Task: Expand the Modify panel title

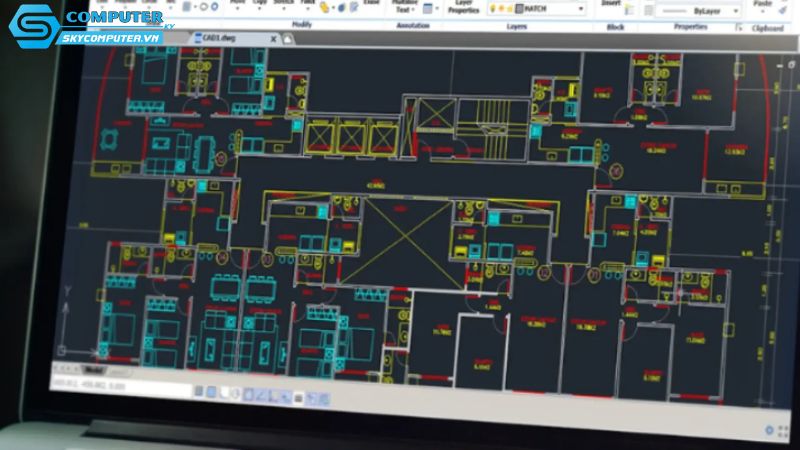Action: (x=302, y=24)
